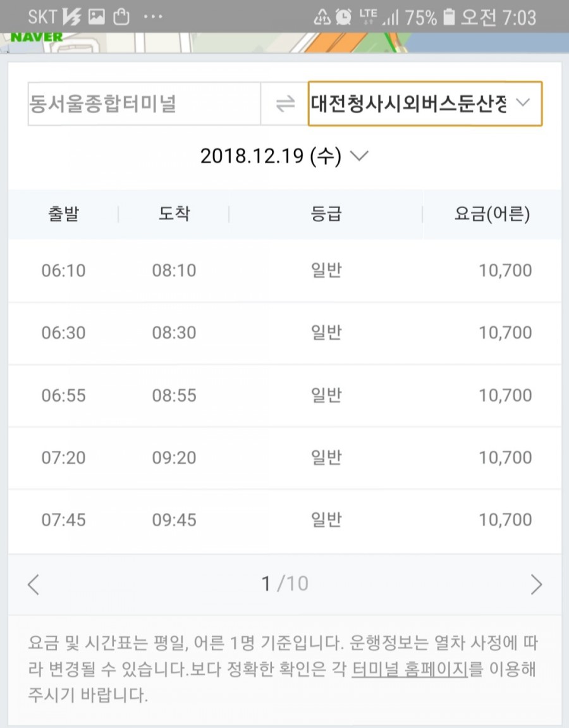
Task: Tap the alarm clock status icon
Action: point(343,17)
